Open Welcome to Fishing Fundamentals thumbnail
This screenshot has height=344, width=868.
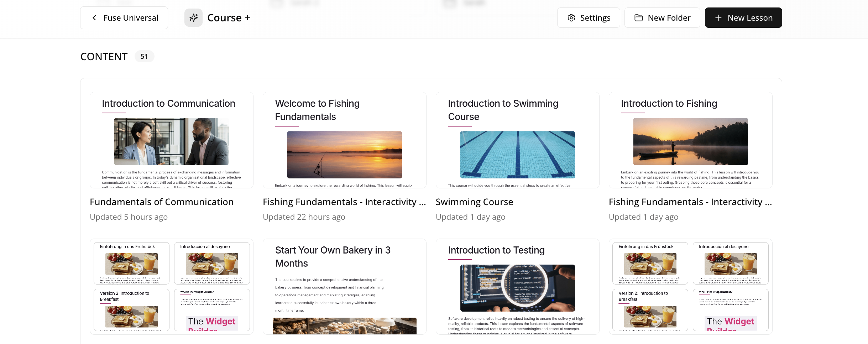coord(345,140)
